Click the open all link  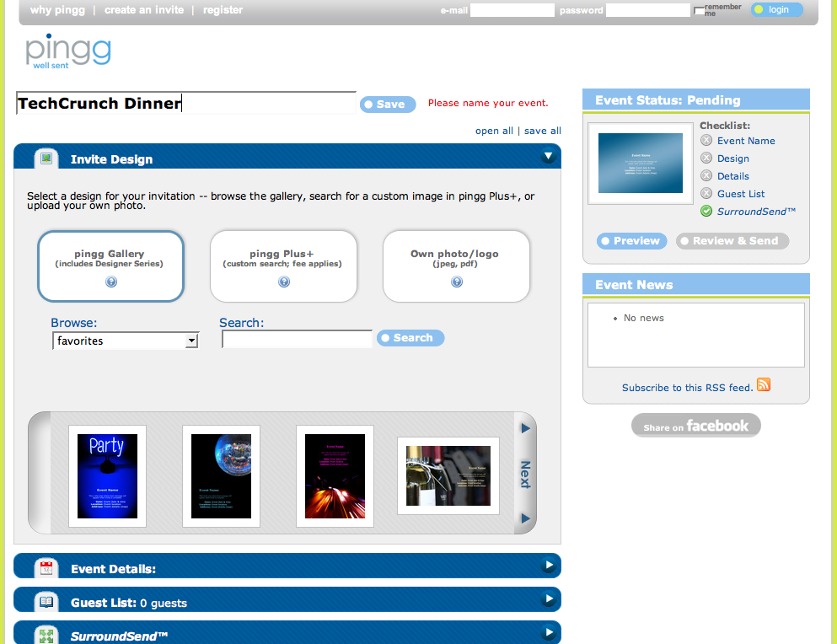tap(494, 131)
